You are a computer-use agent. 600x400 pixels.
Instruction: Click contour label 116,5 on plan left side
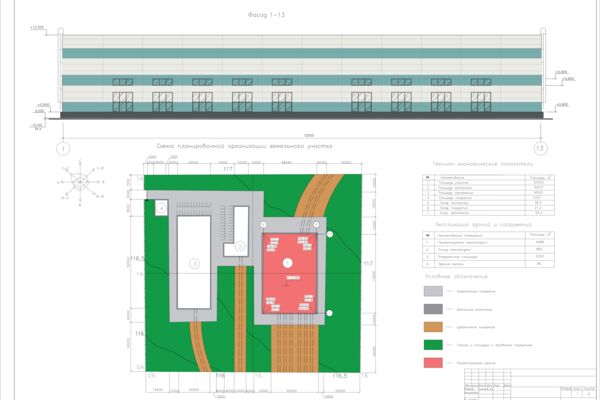pyautogui.click(x=137, y=259)
